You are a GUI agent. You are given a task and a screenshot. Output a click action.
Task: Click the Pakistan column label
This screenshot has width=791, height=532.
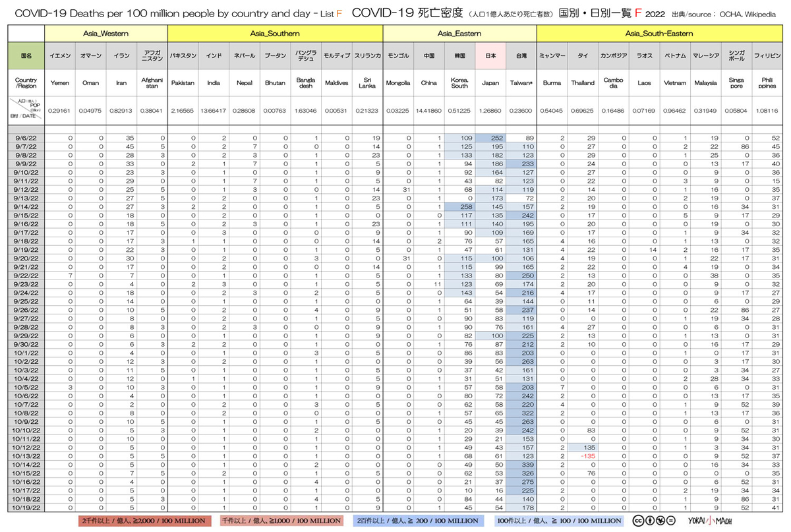coord(183,84)
